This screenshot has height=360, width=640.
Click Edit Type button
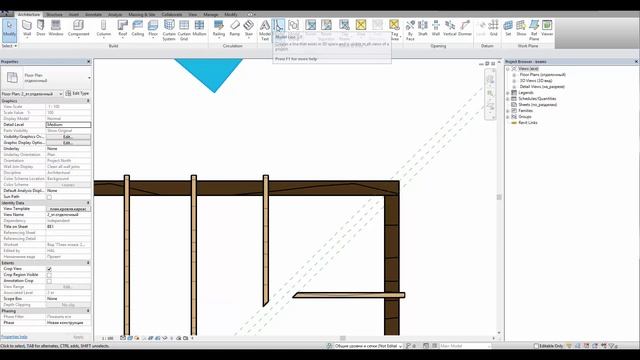(x=78, y=93)
